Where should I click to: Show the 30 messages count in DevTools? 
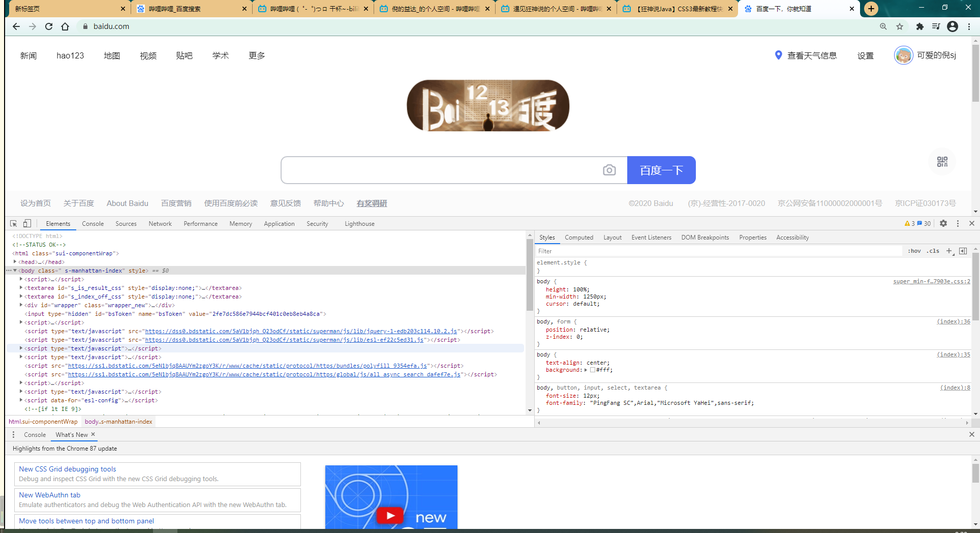[924, 223]
